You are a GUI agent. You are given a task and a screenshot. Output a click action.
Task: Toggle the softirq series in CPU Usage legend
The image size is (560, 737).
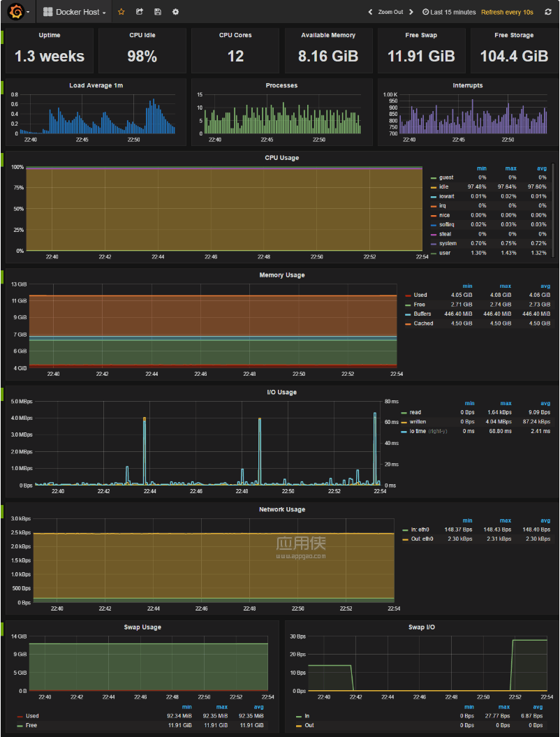coord(446,224)
